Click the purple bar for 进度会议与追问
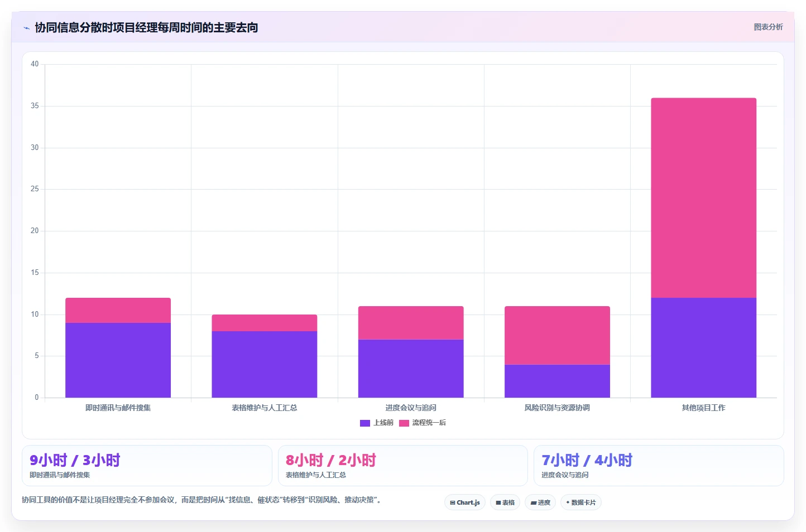Screen dimensions: 806x532 click(x=411, y=369)
